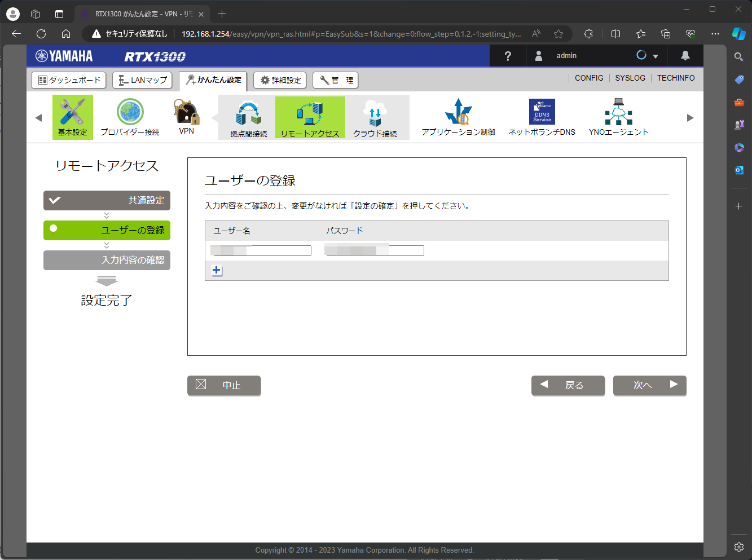Open プロバイダー接続 globe icon
The width and height of the screenshot is (752, 560).
click(x=130, y=117)
